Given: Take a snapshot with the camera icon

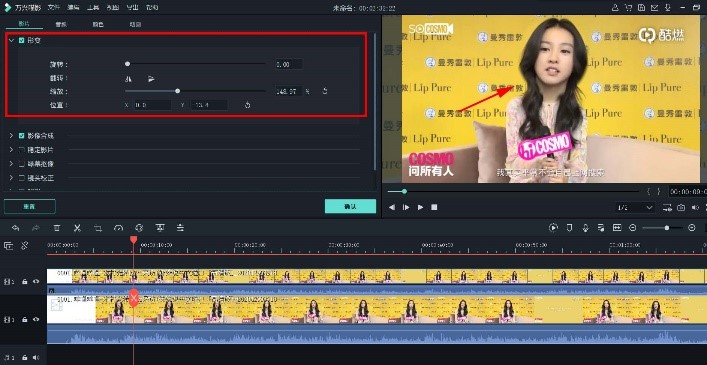Looking at the screenshot, I should [681, 208].
